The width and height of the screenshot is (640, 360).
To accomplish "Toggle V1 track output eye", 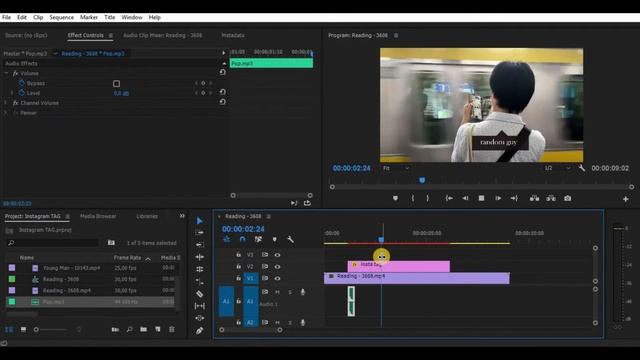I will [277, 278].
